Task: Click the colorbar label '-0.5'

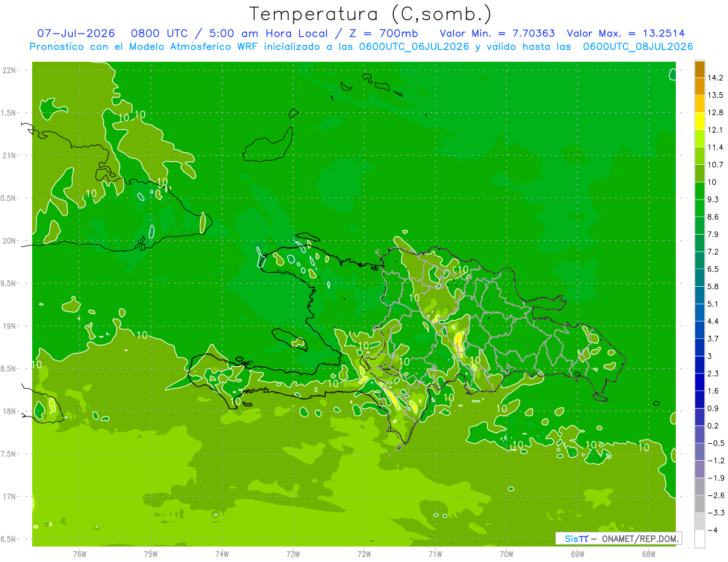Action: click(x=716, y=443)
